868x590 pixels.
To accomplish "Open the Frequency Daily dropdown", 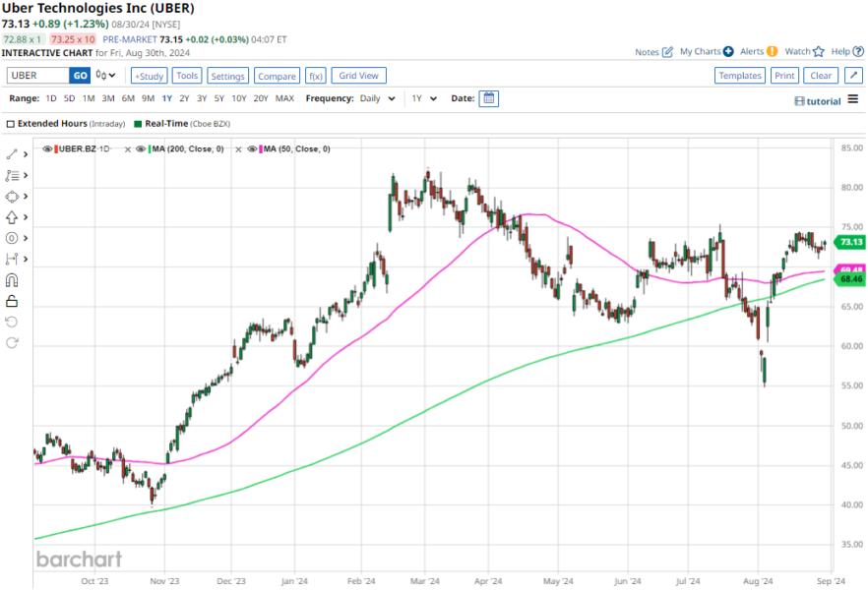I will [378, 98].
